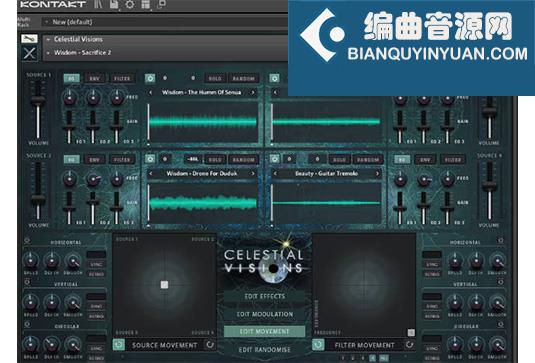The image size is (535, 363).
Task: Toggle Source 2 power button
Action: 150,159
